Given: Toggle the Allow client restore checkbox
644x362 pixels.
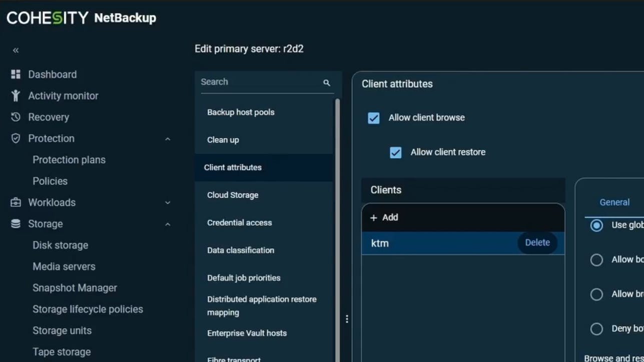Looking at the screenshot, I should point(395,152).
